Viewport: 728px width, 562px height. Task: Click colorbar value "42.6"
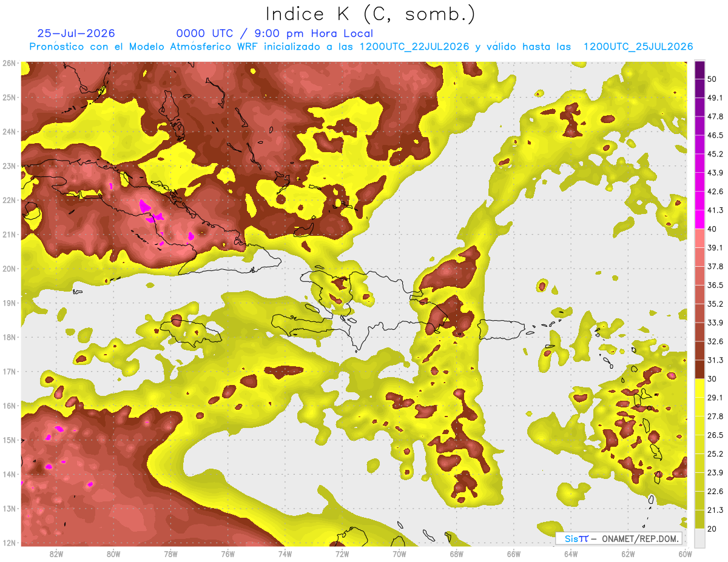tap(715, 192)
